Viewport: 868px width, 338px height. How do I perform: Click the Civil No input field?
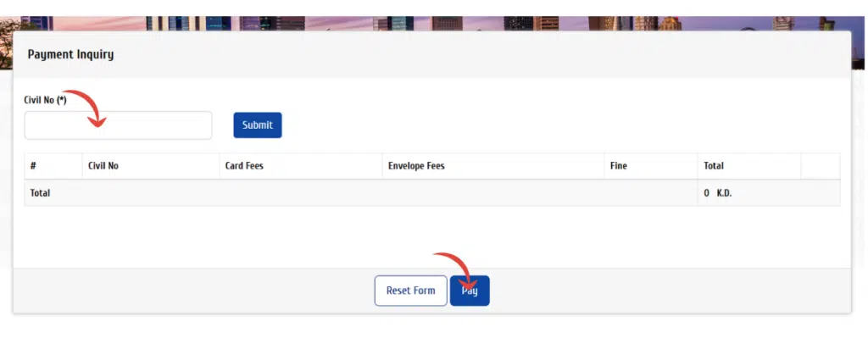pos(118,125)
